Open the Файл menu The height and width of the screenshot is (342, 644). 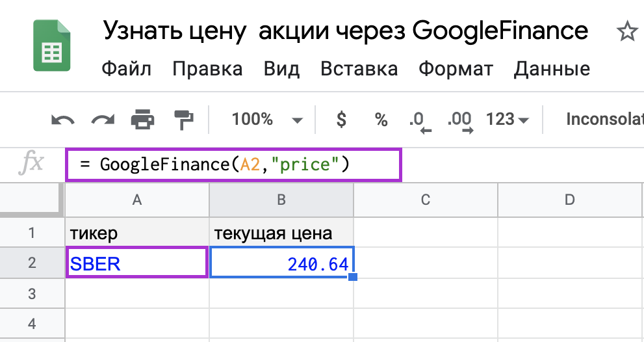click(127, 68)
